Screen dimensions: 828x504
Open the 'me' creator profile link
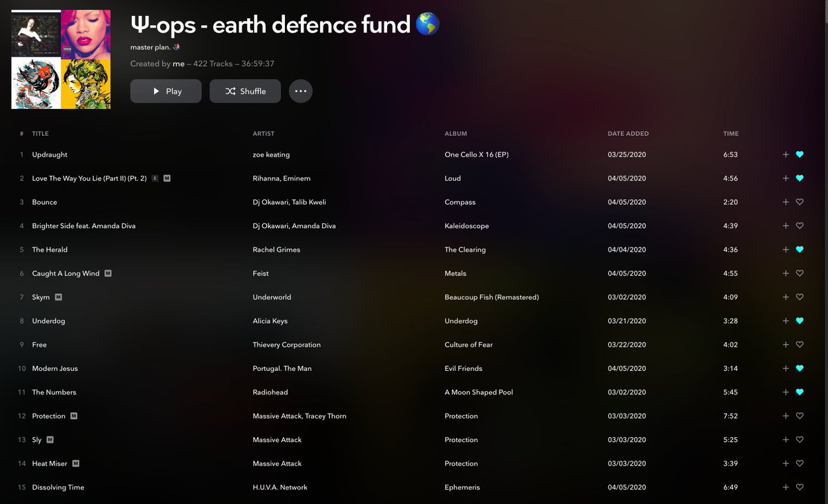tap(179, 63)
